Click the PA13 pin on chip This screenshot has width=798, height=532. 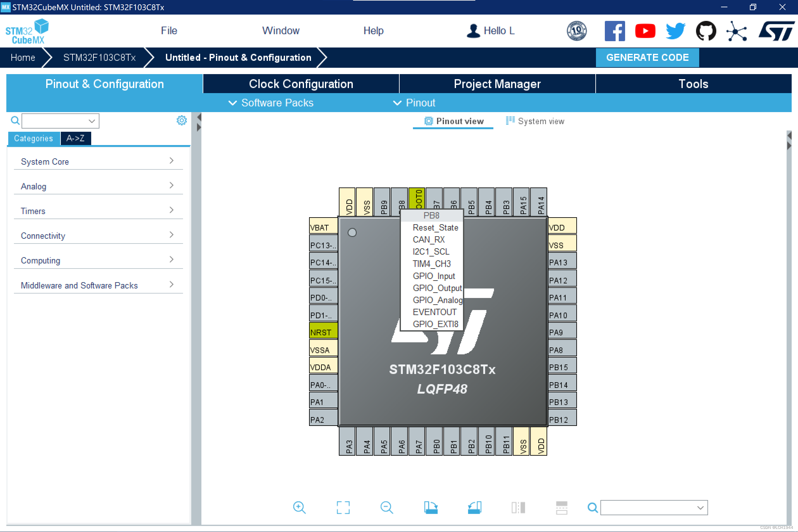point(562,261)
